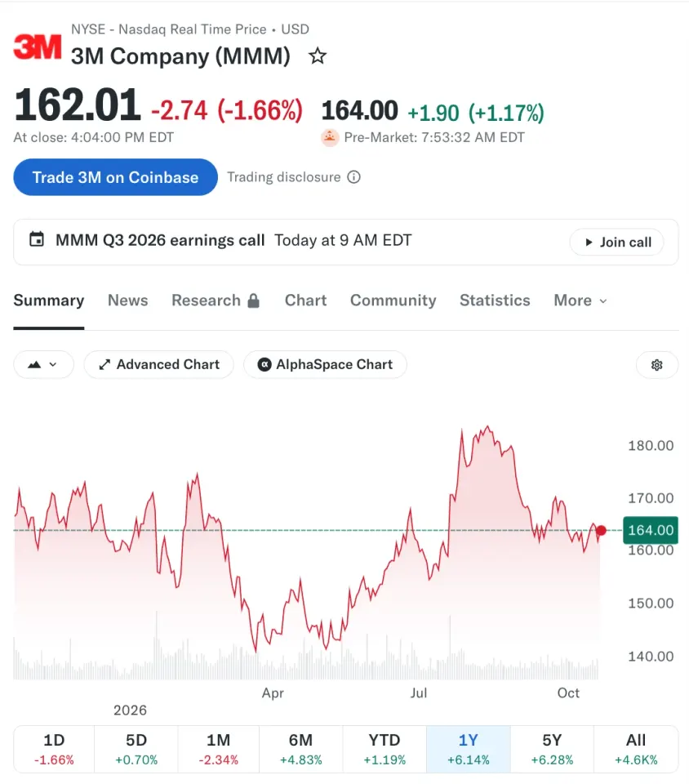The image size is (689, 784).
Task: Add 3M to watchlist via star icon
Action: click(318, 56)
